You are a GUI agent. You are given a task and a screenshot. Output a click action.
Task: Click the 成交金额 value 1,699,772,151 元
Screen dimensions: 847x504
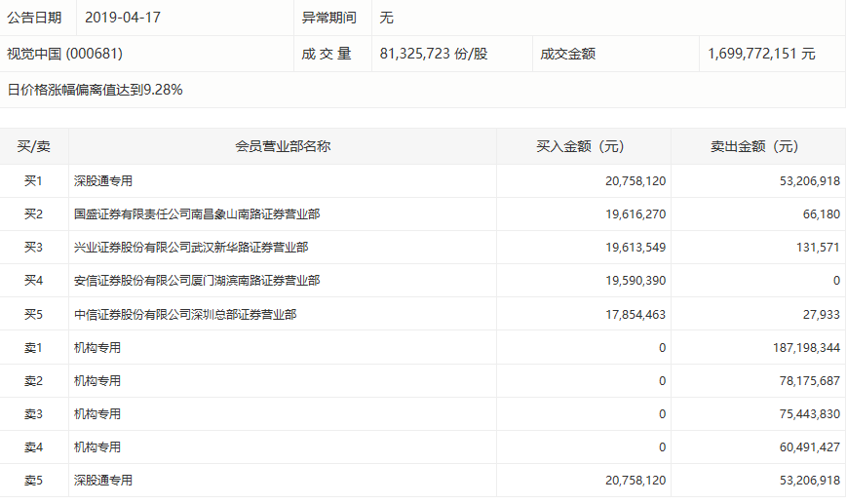pos(761,54)
